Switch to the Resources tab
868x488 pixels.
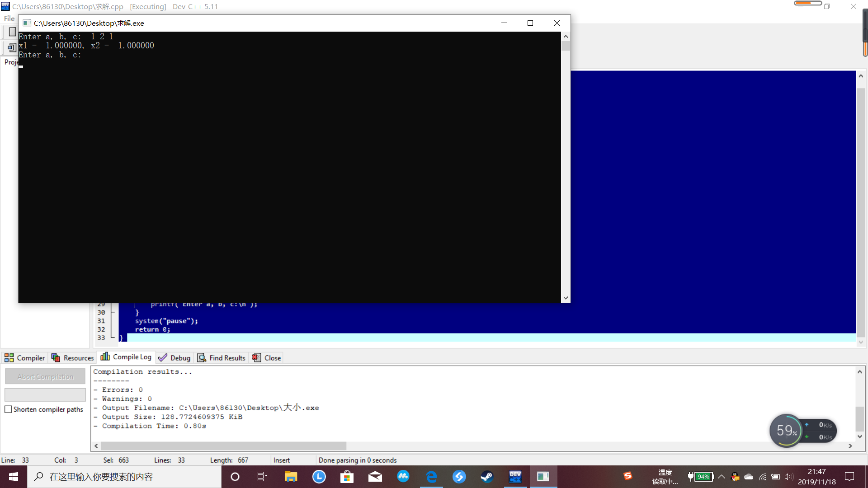(73, 358)
